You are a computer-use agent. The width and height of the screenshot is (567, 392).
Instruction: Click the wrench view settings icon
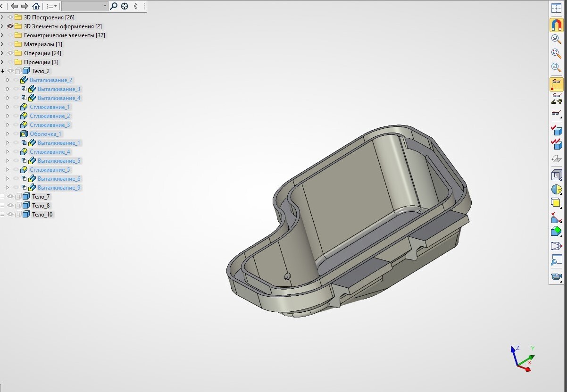557,260
